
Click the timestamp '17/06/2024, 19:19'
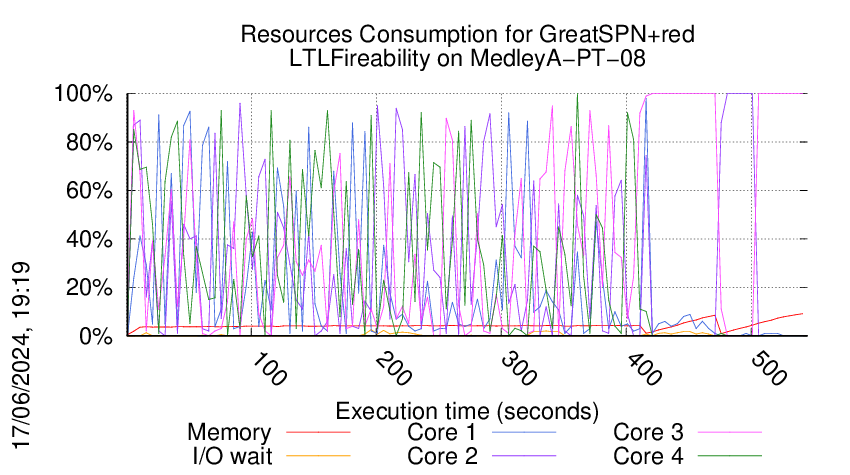(22, 355)
